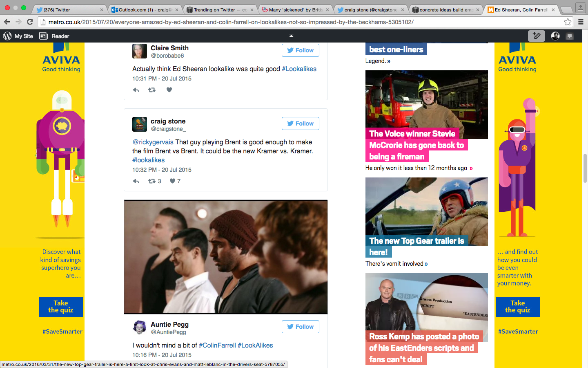Open WordPress notifications icon
Viewport: 588px width, 368px height.
(570, 36)
